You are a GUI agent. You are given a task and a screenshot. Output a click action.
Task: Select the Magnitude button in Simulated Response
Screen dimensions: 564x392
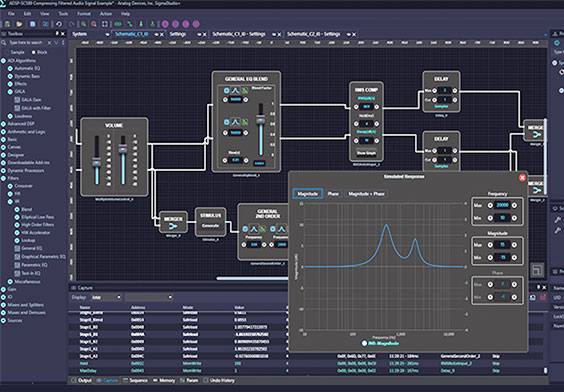[x=308, y=194]
